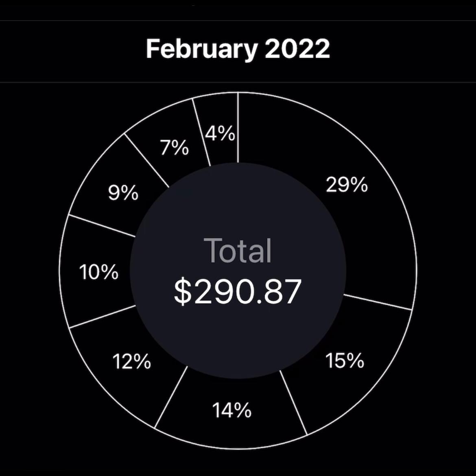
Task: Click divider line between 9% and 7% segments
Action: [x=146, y=160]
